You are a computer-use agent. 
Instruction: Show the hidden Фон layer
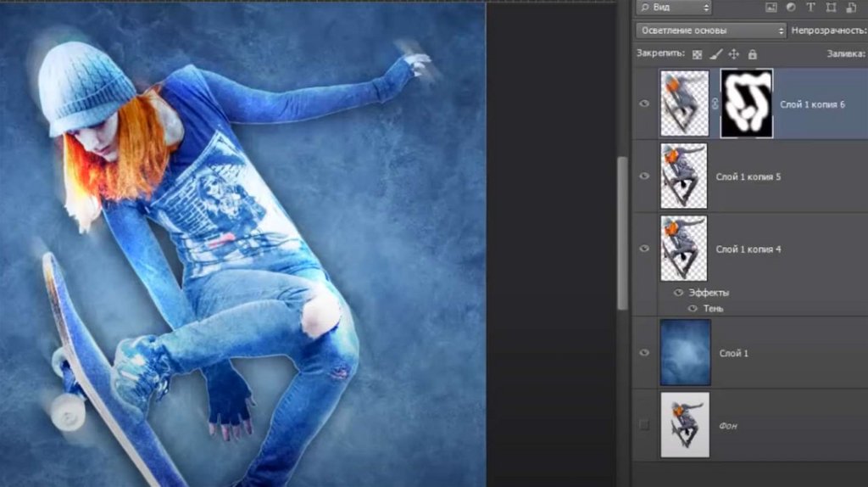(x=645, y=424)
